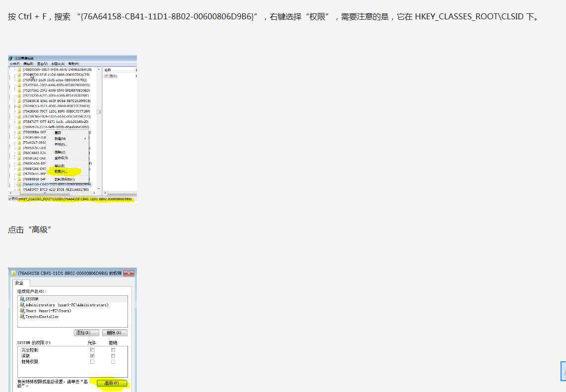Tick 特殊权限 allow checkbox
This screenshot has height=392, width=566.
[x=92, y=361]
